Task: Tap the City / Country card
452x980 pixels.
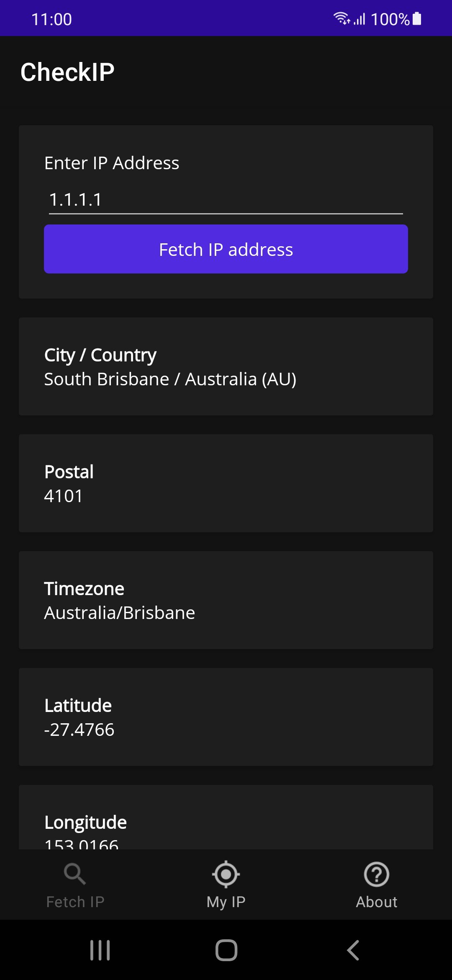Action: click(226, 366)
